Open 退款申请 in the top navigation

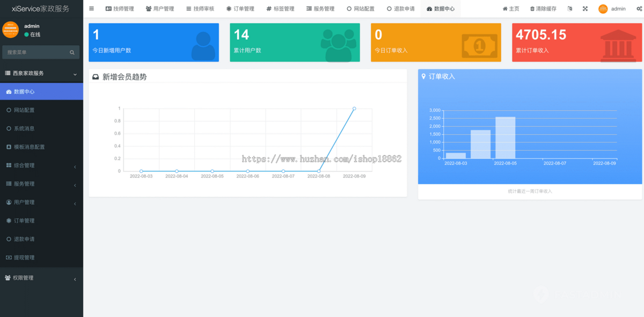point(400,8)
